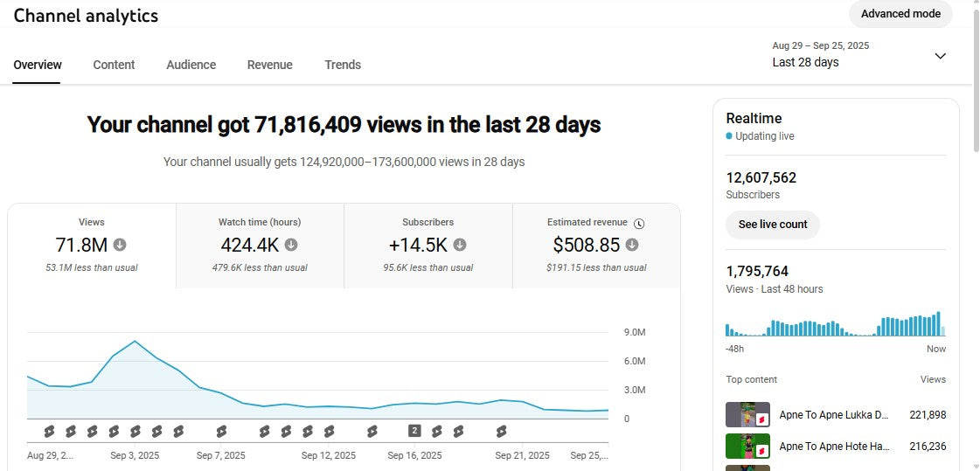Click the '2' videos marker on the timeline

pos(414,431)
